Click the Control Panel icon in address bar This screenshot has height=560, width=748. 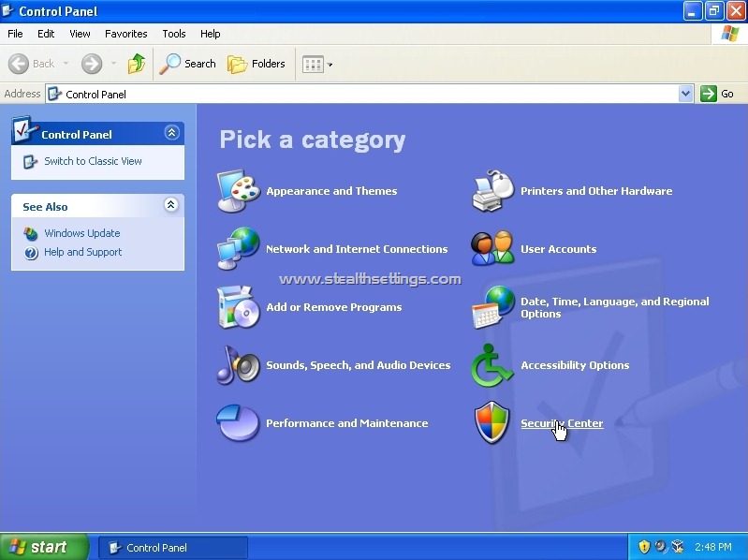pyautogui.click(x=55, y=94)
